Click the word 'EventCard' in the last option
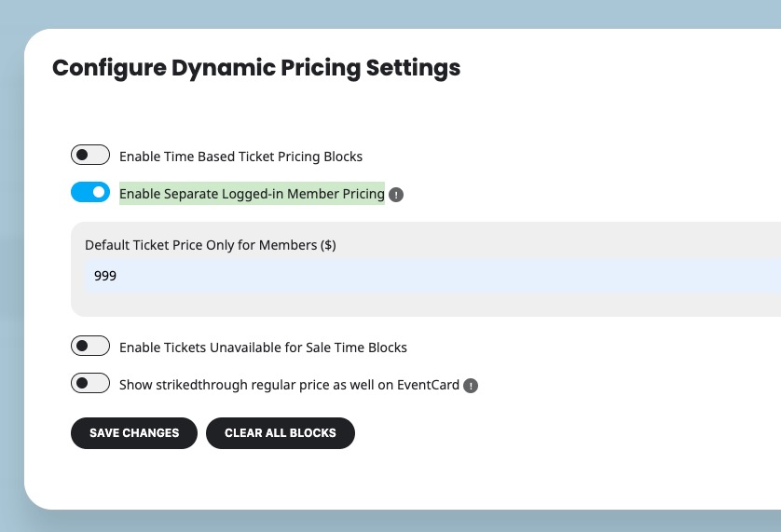Image resolution: width=781 pixels, height=532 pixels. coord(428,385)
